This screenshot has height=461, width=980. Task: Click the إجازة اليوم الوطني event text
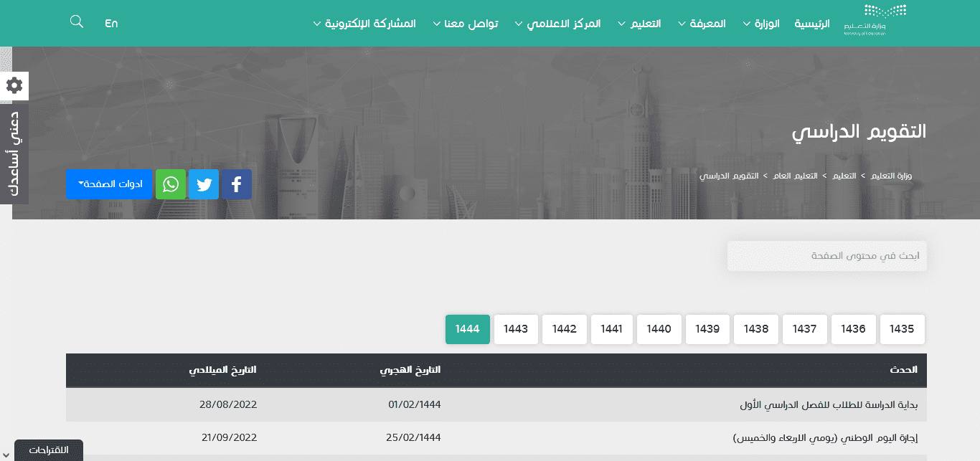click(x=826, y=437)
